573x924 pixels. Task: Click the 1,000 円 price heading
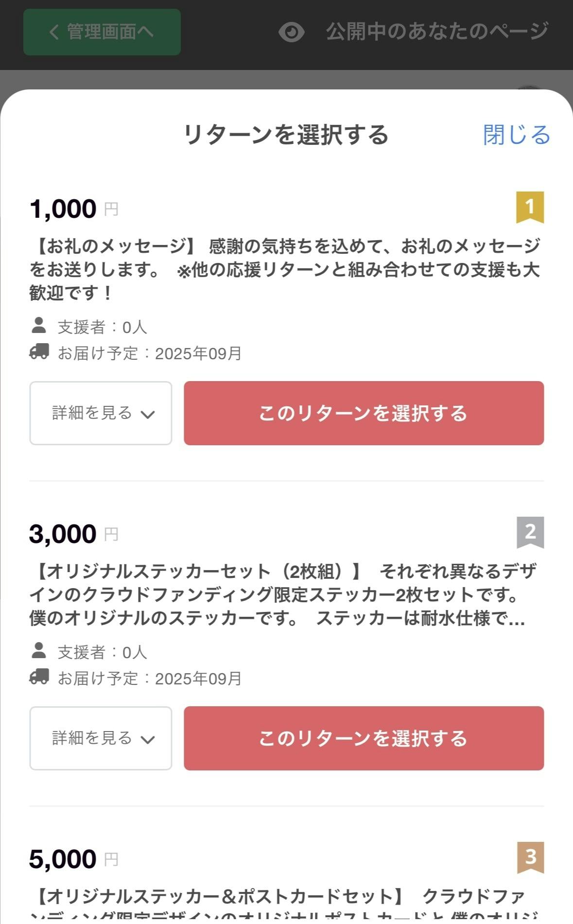tap(74, 209)
